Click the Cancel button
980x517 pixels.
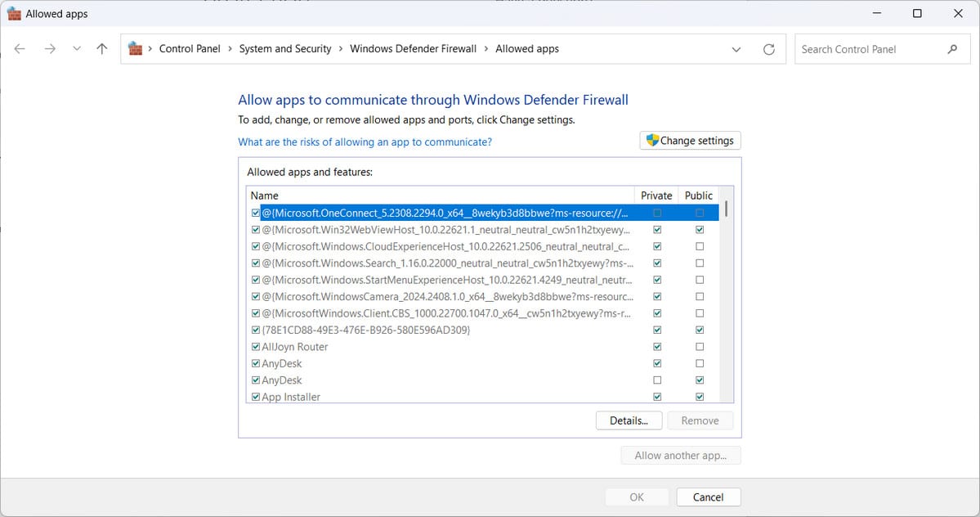[x=708, y=497]
